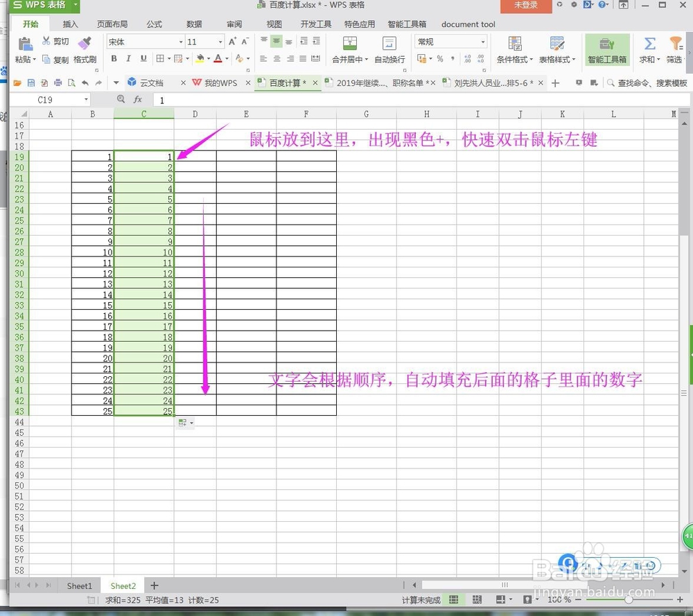Click the Percent style icon
693x616 pixels.
tap(439, 60)
